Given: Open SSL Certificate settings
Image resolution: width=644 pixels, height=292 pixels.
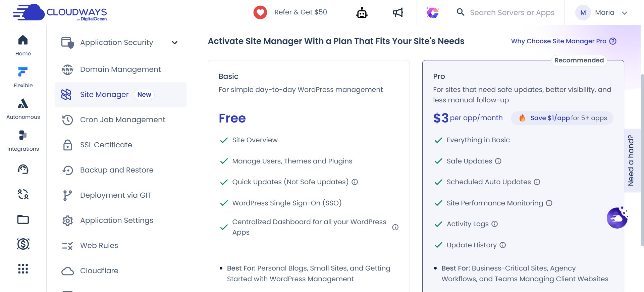Looking at the screenshot, I should pos(121,145).
